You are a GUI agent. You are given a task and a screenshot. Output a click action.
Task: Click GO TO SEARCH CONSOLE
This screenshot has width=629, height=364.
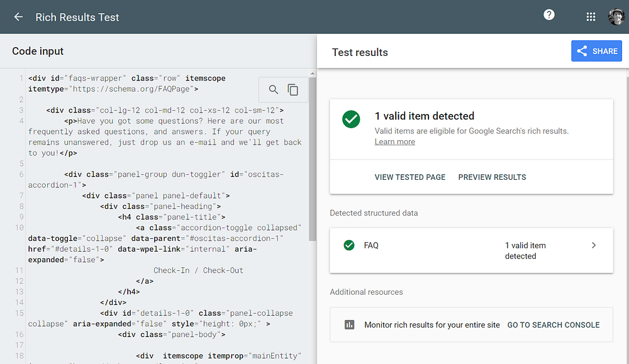pyautogui.click(x=554, y=325)
